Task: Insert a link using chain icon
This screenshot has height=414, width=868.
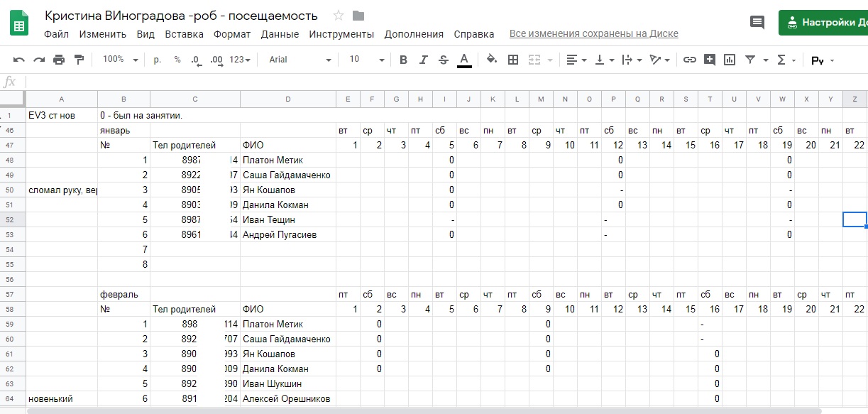Action: tap(689, 60)
